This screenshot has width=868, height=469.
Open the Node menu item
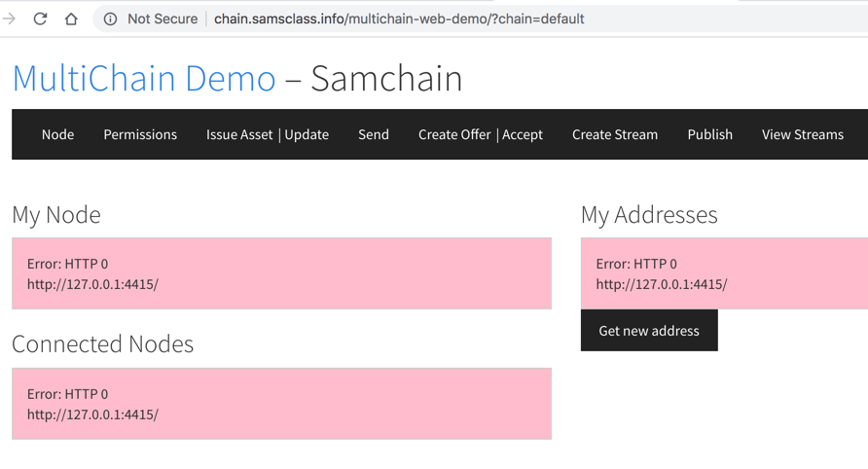[x=57, y=134]
